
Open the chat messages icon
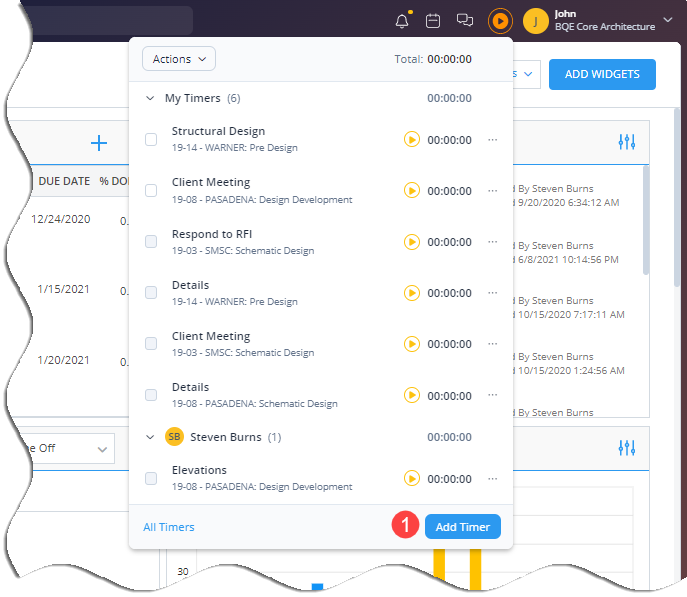coord(464,20)
